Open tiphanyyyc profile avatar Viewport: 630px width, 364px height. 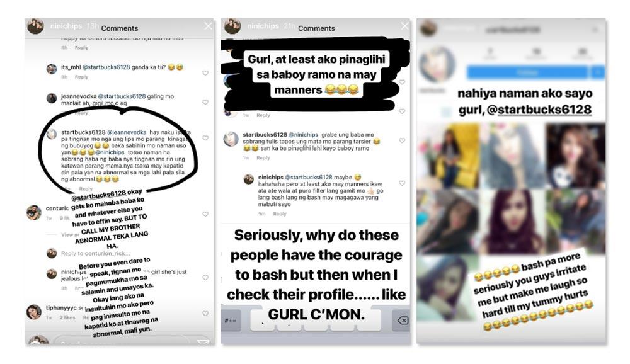34,312
